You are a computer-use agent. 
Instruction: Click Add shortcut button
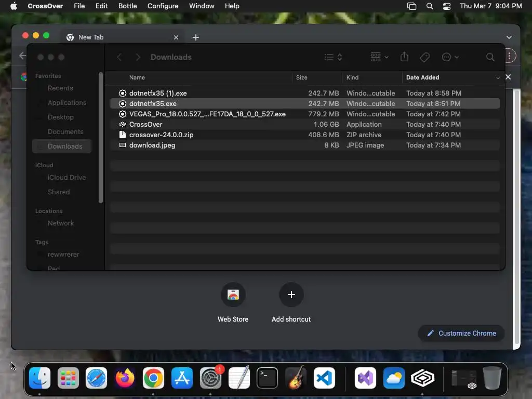coord(291,303)
